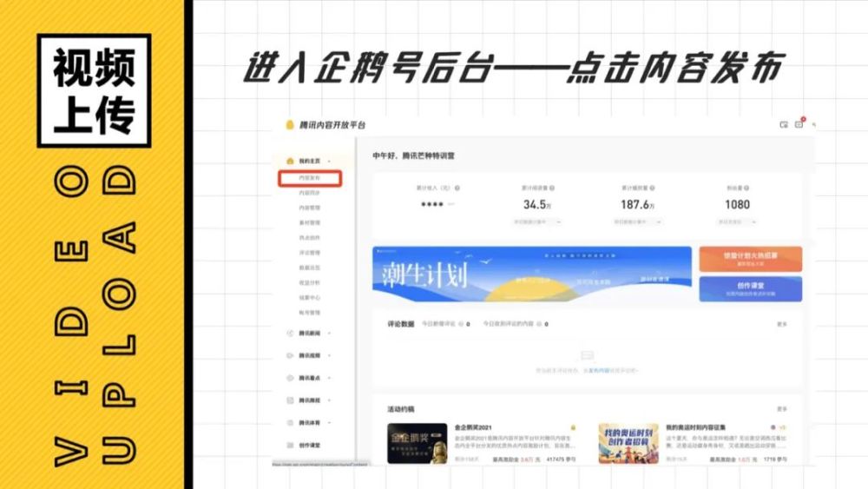Select 内容同步 in the sidebar
This screenshot has width=868, height=489.
coord(310,193)
